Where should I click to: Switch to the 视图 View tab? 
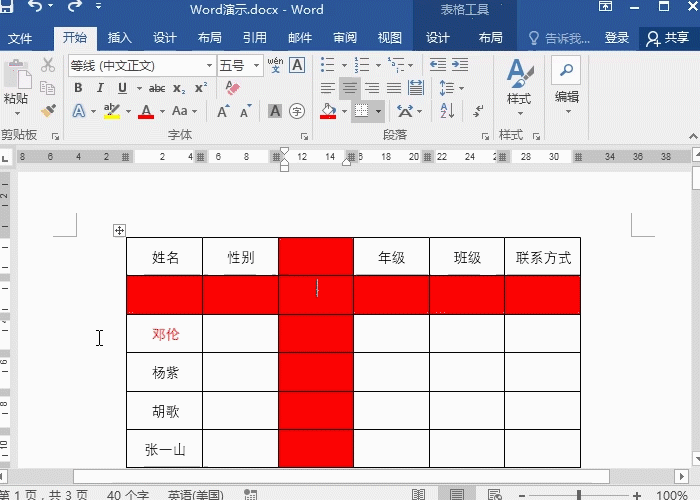point(390,38)
